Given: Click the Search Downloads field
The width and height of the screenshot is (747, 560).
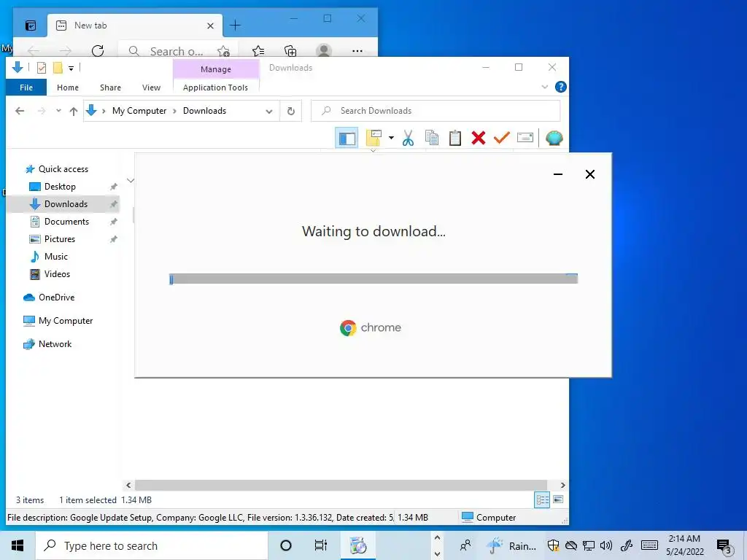Looking at the screenshot, I should pos(436,111).
